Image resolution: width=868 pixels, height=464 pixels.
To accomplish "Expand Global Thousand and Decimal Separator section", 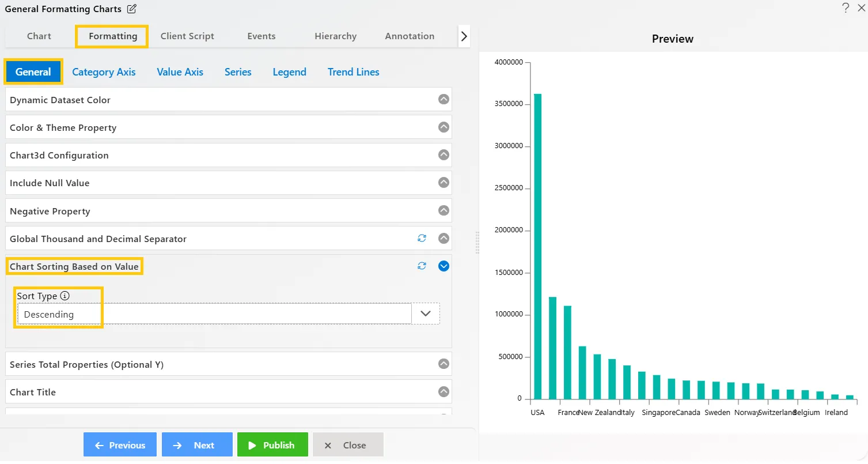I will (444, 238).
